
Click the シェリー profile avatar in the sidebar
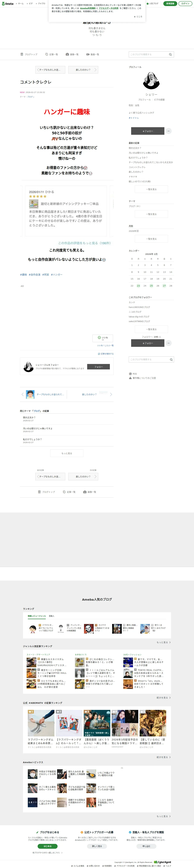(151, 80)
